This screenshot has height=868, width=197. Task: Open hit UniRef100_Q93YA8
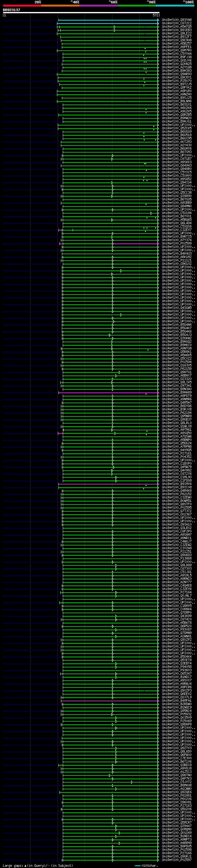(177, 20)
